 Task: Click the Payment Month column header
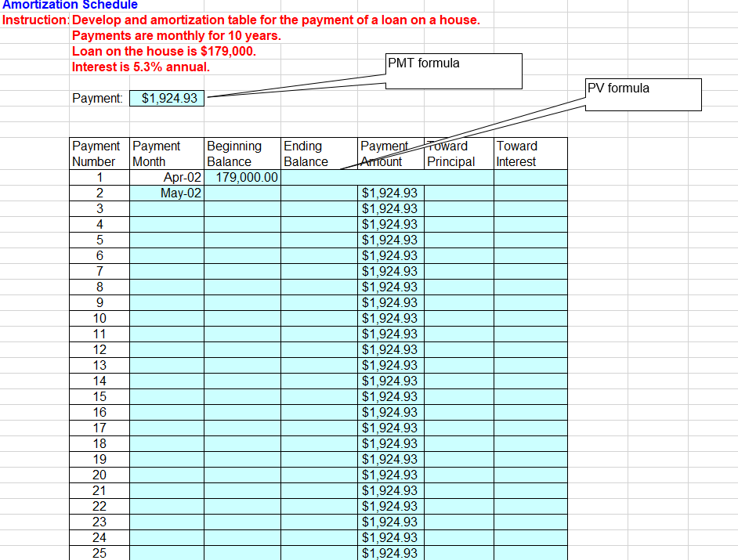pyautogui.click(x=153, y=154)
